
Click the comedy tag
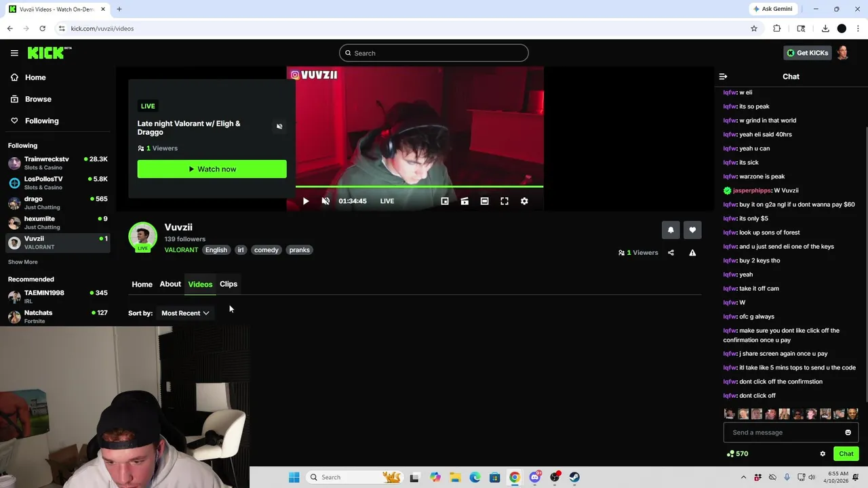pos(267,250)
